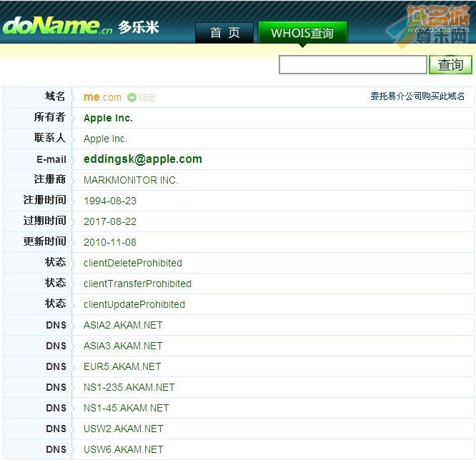Select registrar MARKMONITOR INC.

pos(131,180)
